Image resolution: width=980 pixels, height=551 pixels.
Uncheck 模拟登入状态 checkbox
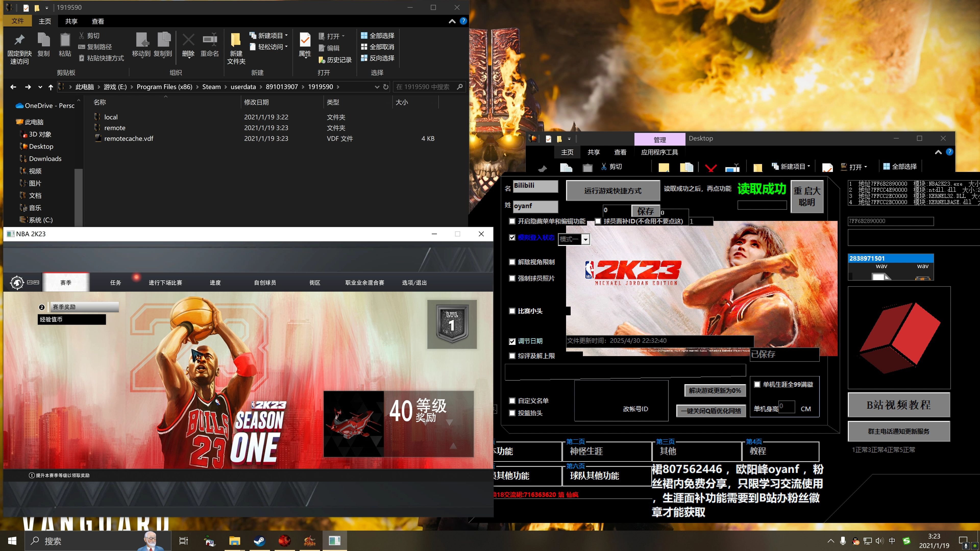tap(512, 237)
